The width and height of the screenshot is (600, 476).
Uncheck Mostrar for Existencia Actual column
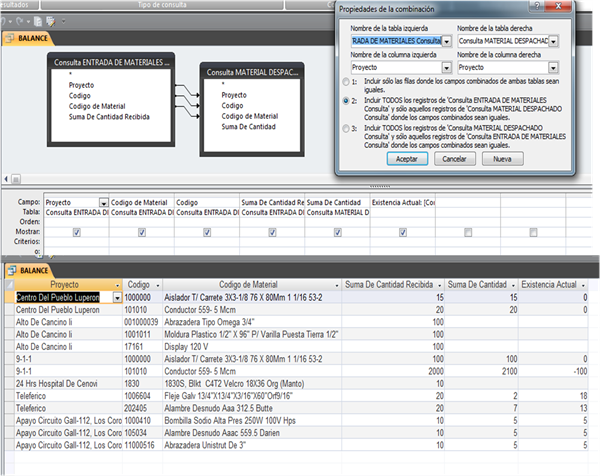point(401,231)
